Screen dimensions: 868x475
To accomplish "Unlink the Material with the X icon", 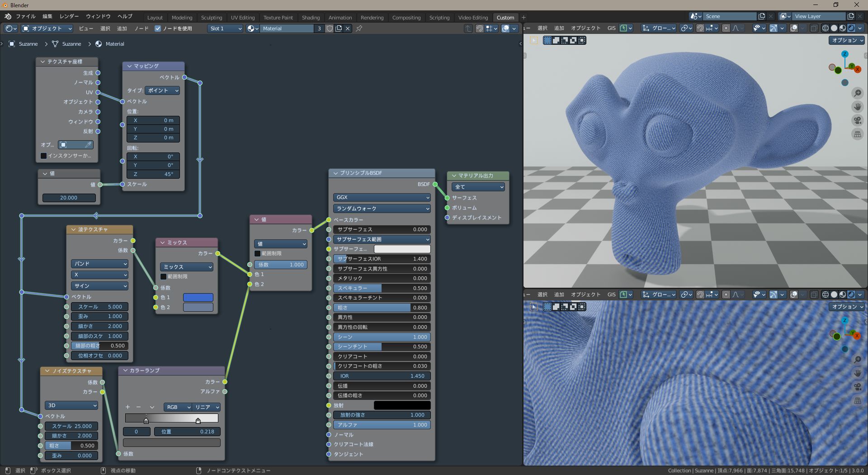I will (x=348, y=28).
